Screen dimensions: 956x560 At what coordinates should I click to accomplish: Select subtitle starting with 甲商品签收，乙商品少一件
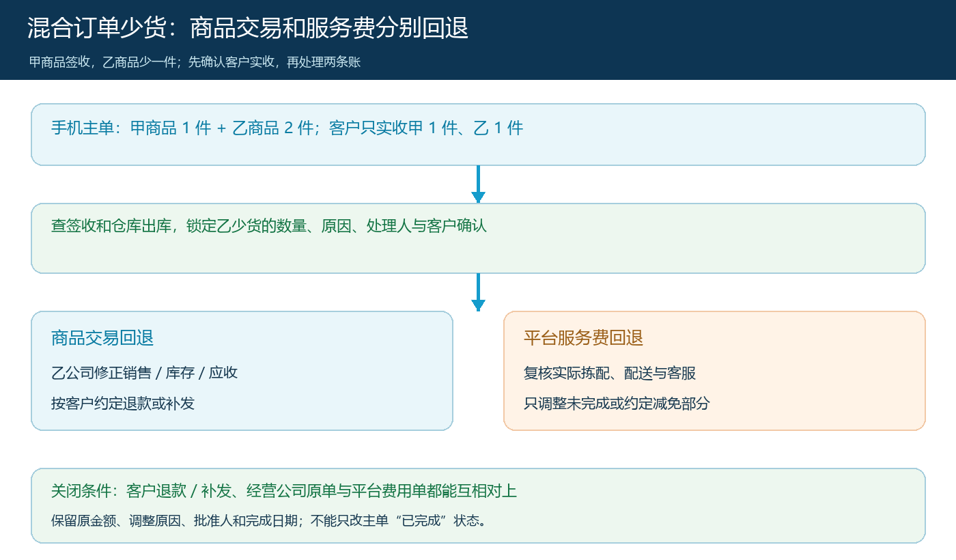pyautogui.click(x=195, y=62)
